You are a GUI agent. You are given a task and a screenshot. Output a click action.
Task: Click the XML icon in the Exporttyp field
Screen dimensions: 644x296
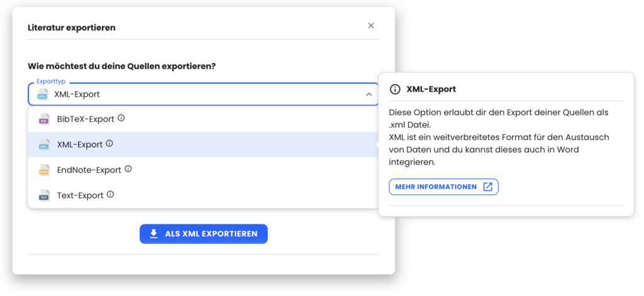click(x=43, y=94)
